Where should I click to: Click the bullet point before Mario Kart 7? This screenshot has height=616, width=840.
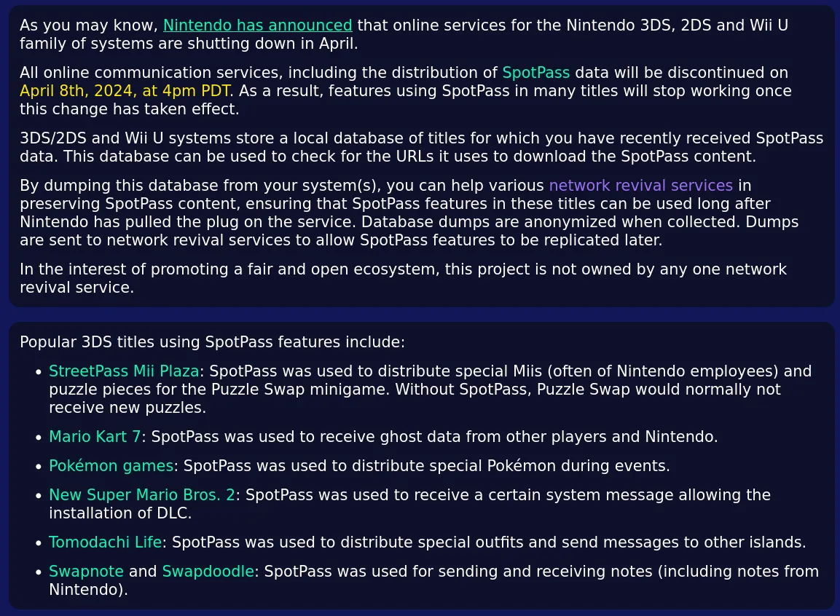pyautogui.click(x=39, y=438)
